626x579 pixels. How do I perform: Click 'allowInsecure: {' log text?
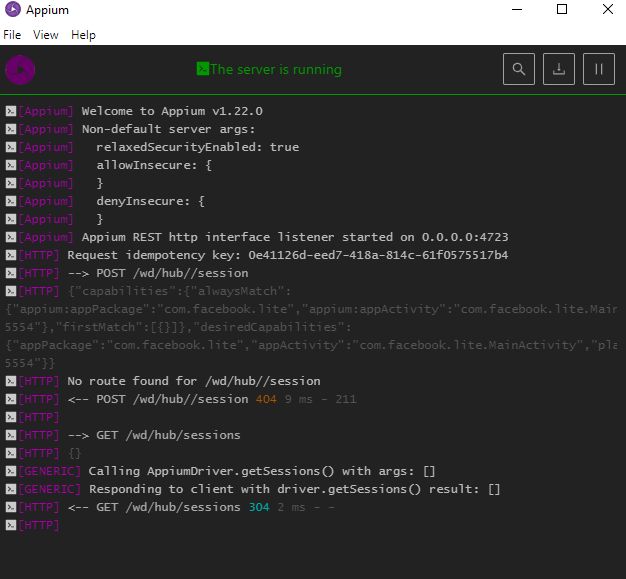[154, 165]
